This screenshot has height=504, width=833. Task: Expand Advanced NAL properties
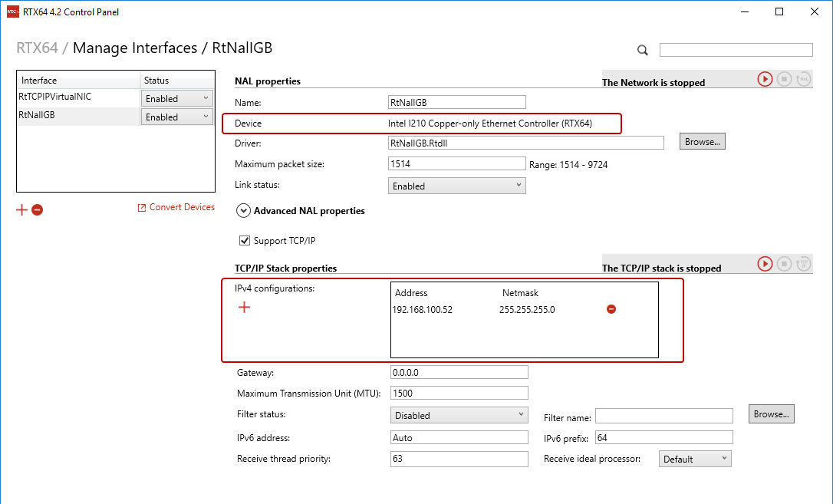243,211
